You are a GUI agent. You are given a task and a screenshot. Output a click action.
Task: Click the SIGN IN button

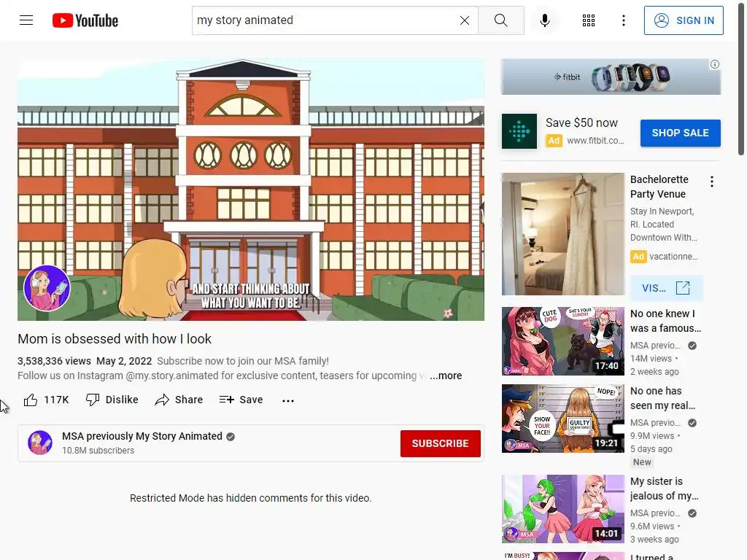[x=684, y=20]
